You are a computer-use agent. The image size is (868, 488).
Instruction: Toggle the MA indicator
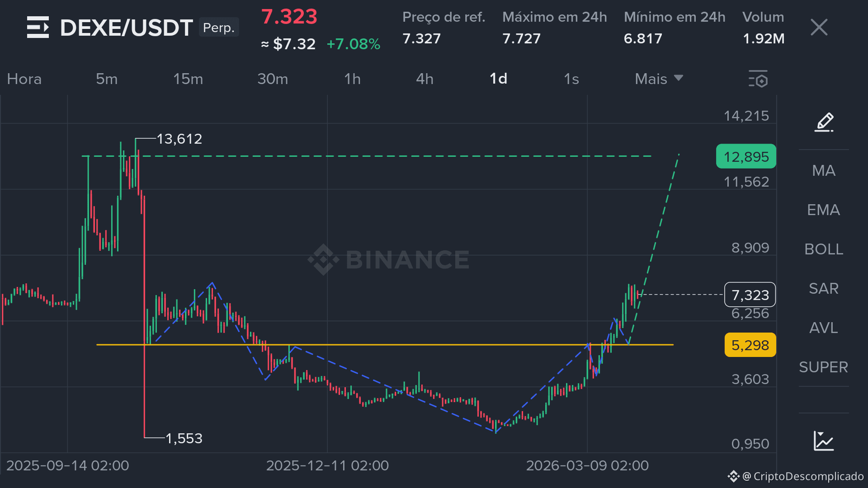[824, 171]
